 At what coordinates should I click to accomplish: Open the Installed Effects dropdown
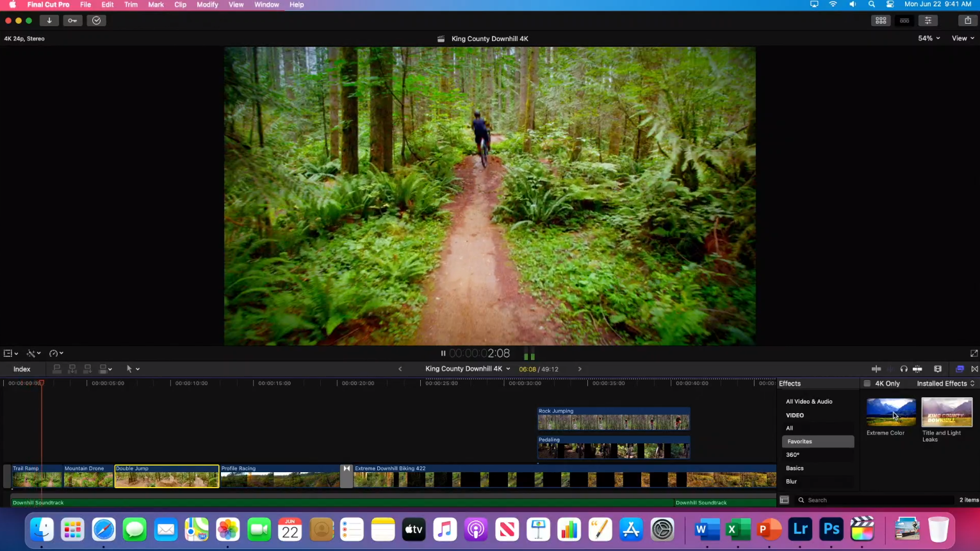coord(945,384)
